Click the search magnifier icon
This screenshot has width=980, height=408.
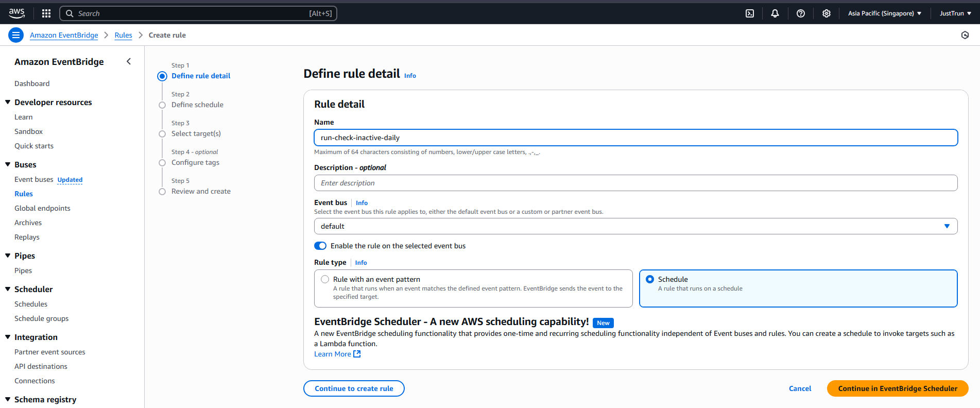coord(70,13)
